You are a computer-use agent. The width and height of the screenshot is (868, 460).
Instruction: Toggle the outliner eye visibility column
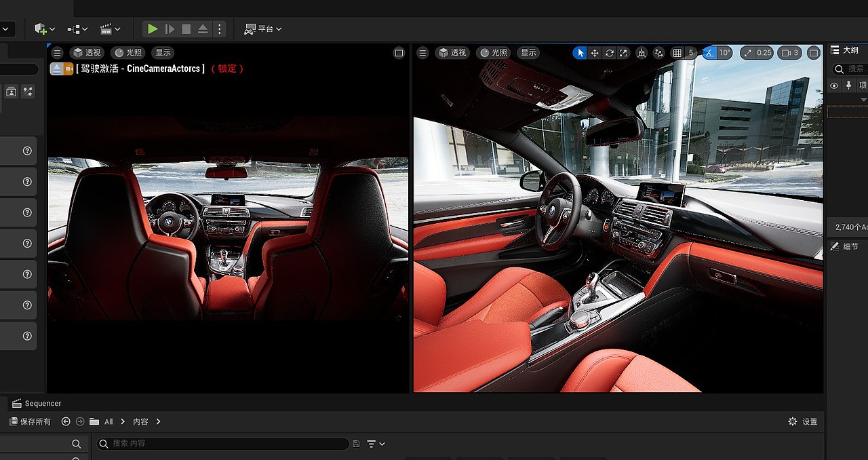pos(835,85)
